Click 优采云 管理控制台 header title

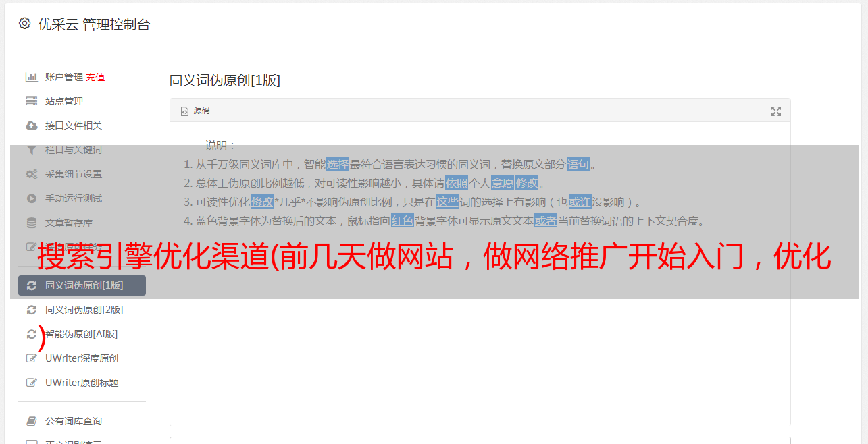[94, 24]
